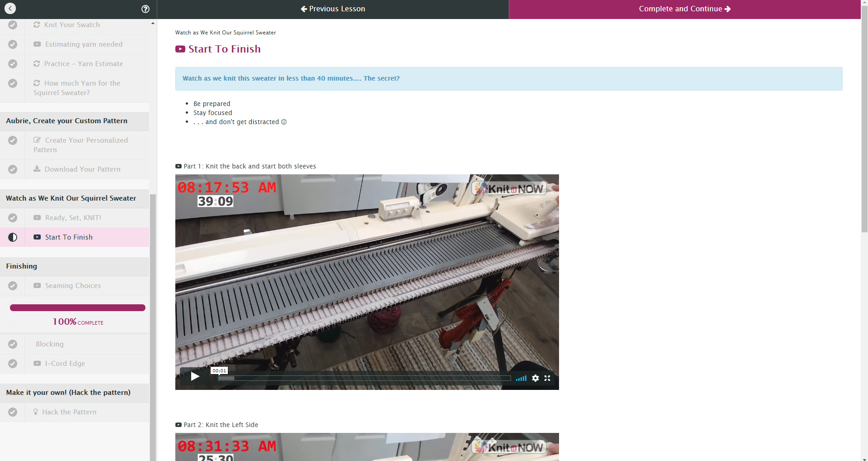Click half-filled progress circle for Start To Finish

pyautogui.click(x=13, y=237)
